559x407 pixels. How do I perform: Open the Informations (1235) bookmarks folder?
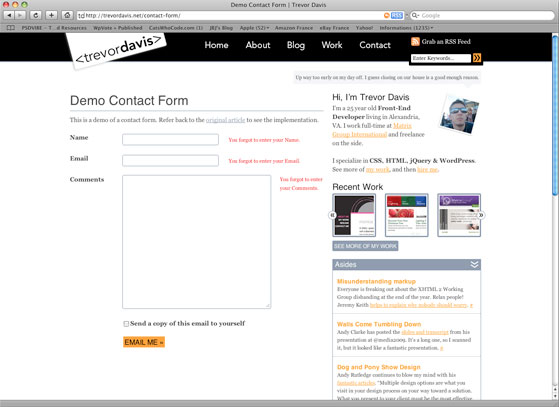point(406,28)
